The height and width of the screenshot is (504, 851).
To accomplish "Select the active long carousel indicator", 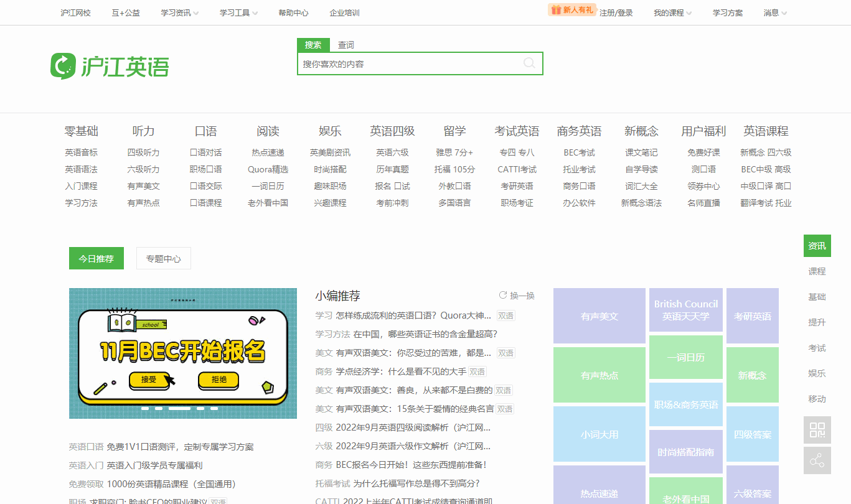I will 180,409.
